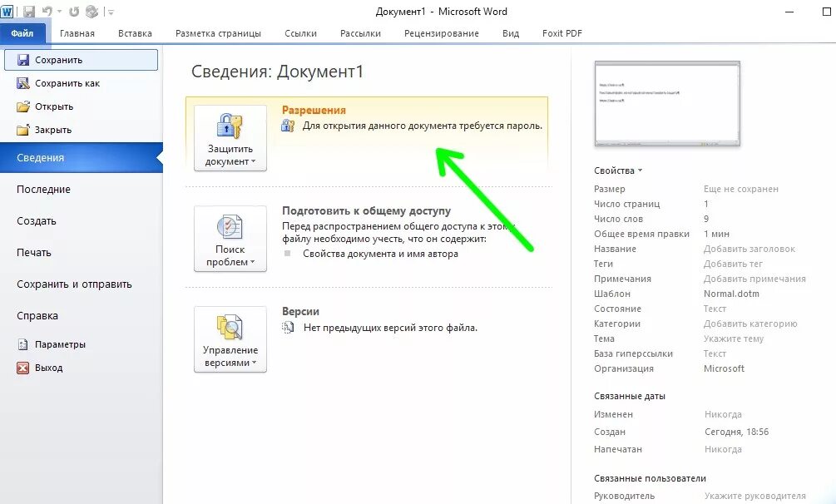Click Добавить заголовок field for Название
The height and width of the screenshot is (504, 836).
pyautogui.click(x=749, y=249)
